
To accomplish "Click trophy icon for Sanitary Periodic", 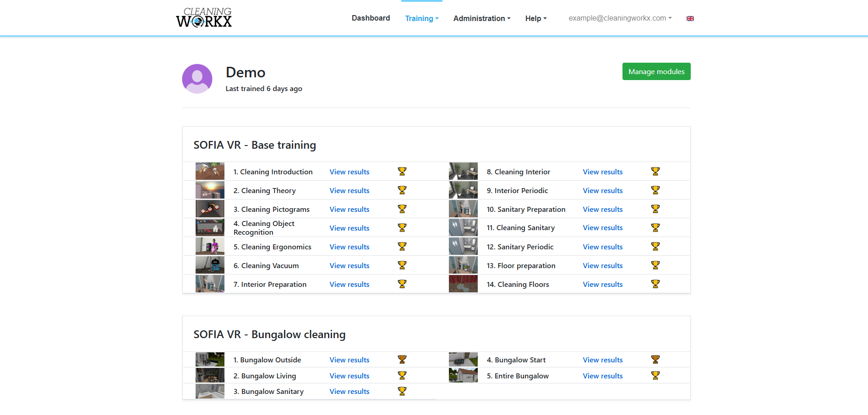I will 655,246.
